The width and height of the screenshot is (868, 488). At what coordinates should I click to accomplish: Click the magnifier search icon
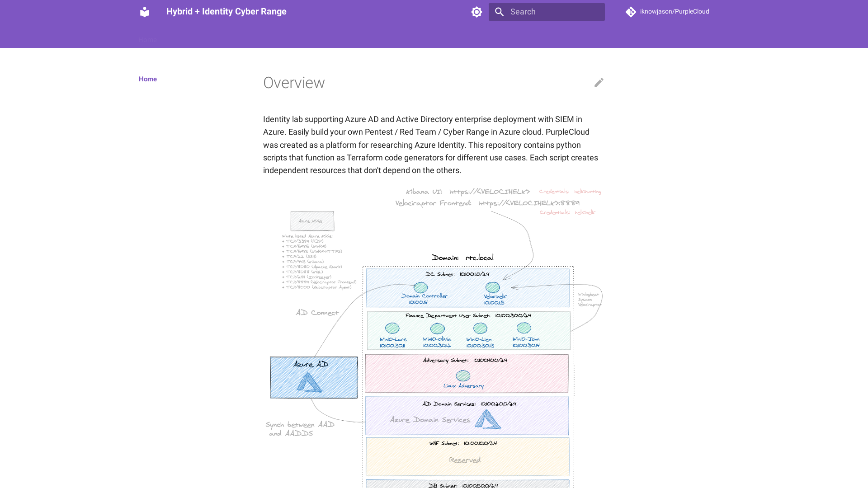pyautogui.click(x=499, y=12)
